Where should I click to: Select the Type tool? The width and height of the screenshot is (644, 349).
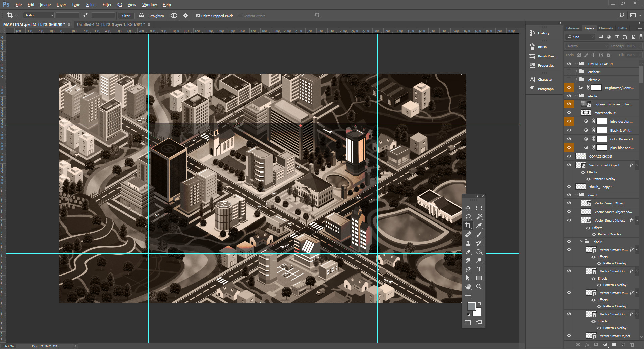(479, 269)
